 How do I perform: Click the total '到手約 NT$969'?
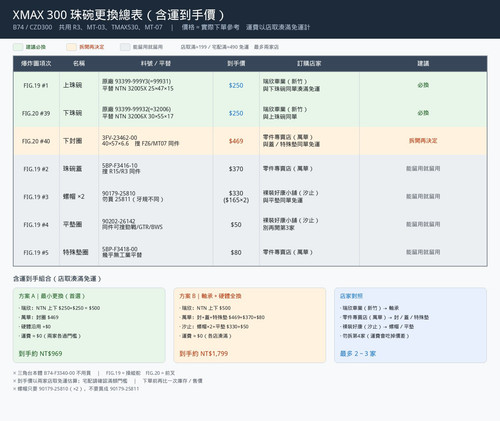pos(40,354)
